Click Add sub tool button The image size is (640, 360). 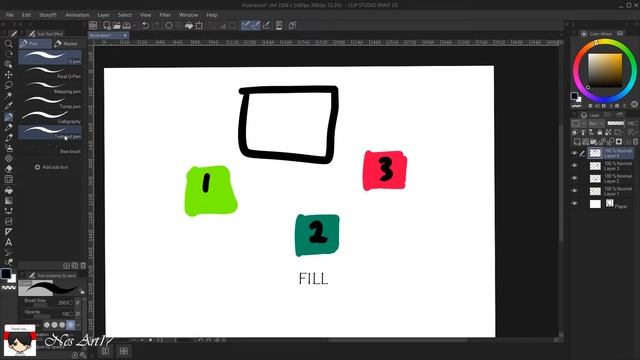pyautogui.click(x=51, y=167)
